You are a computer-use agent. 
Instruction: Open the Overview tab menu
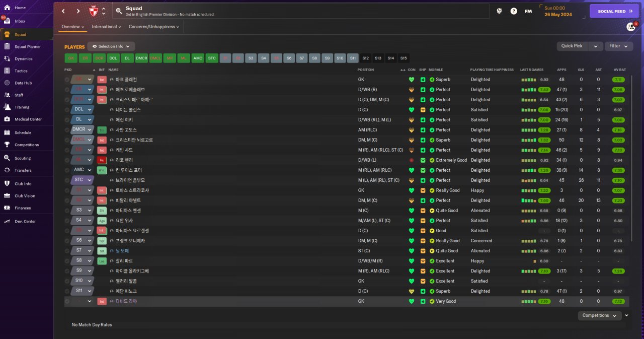[x=72, y=27]
